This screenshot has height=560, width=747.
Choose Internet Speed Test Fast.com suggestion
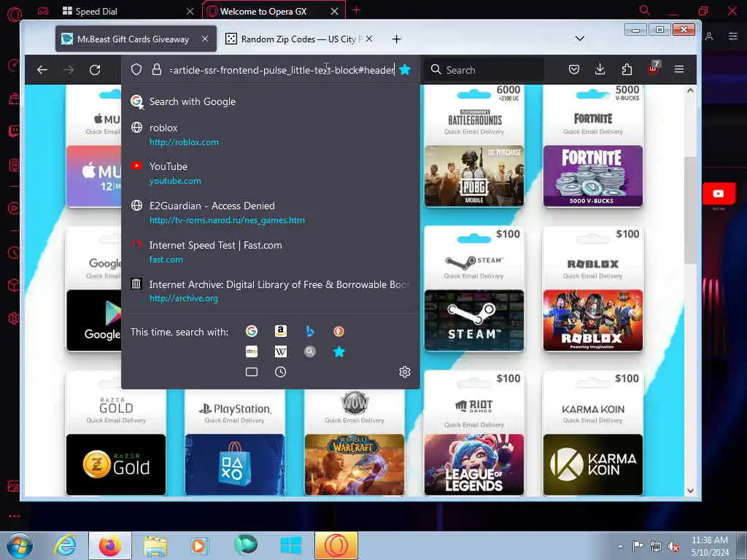point(270,252)
